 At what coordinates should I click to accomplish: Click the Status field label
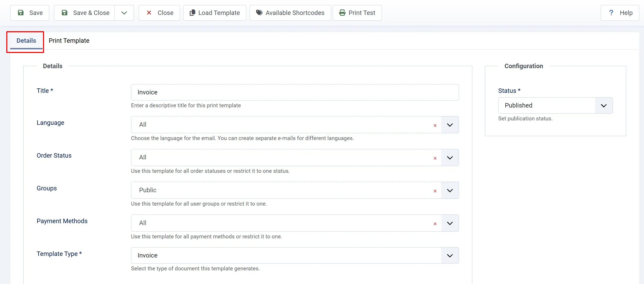click(509, 91)
